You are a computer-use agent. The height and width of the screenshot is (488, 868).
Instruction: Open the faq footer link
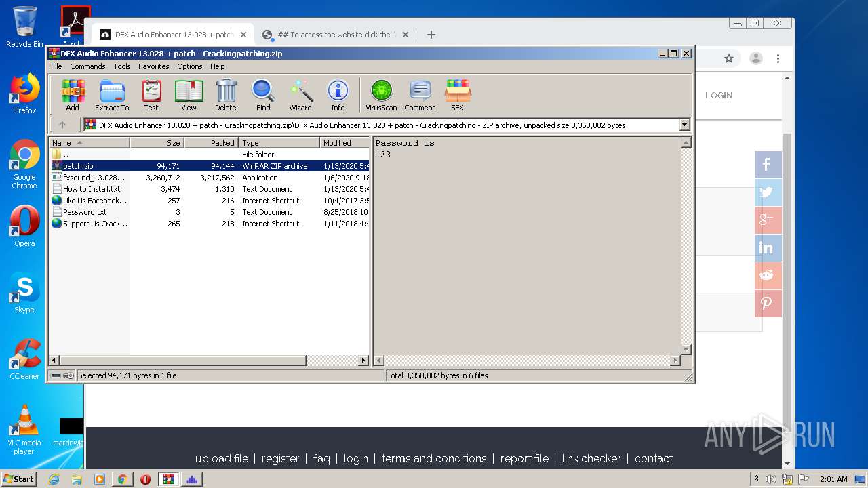[321, 459]
